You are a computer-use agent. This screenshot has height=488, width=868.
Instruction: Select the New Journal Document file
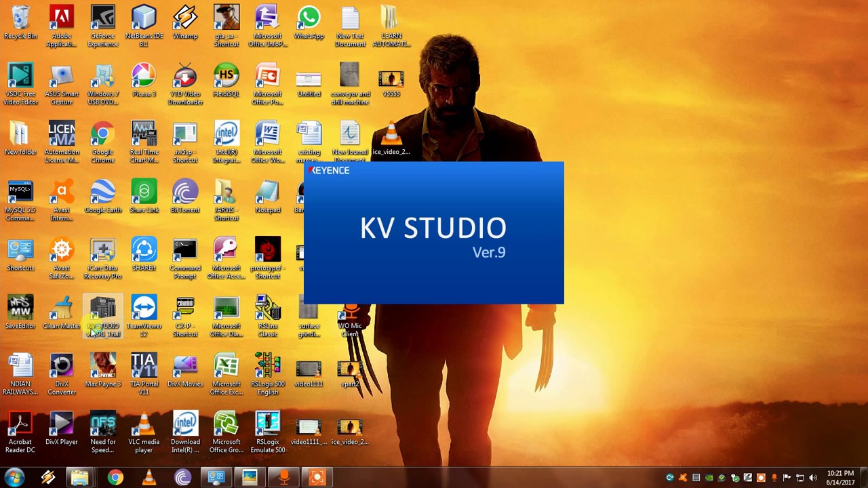coord(350,143)
